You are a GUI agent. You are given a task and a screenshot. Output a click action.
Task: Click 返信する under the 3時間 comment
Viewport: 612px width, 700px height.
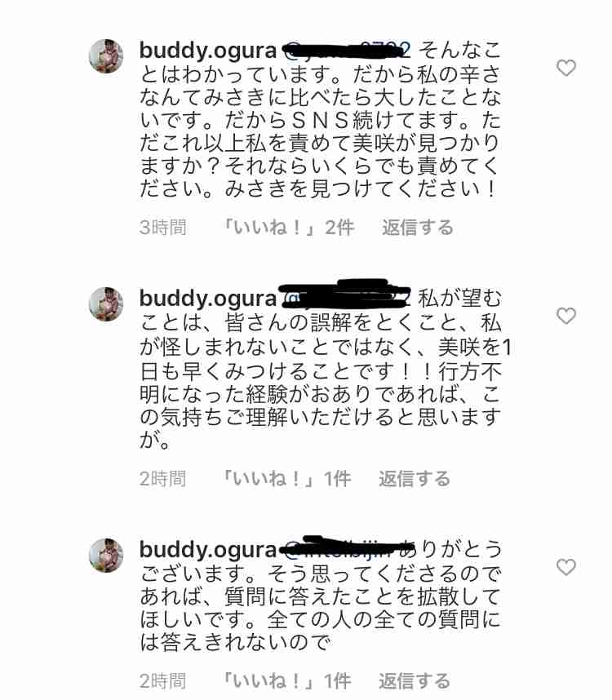tap(417, 228)
